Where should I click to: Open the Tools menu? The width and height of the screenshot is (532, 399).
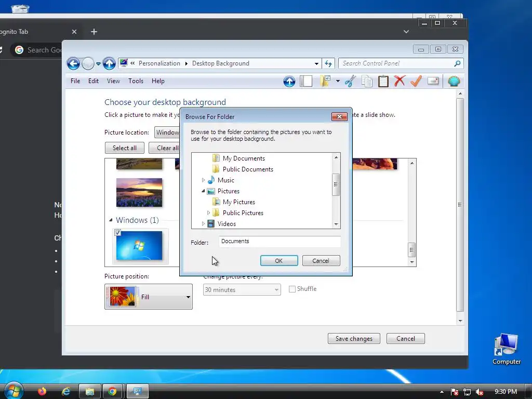[136, 81]
